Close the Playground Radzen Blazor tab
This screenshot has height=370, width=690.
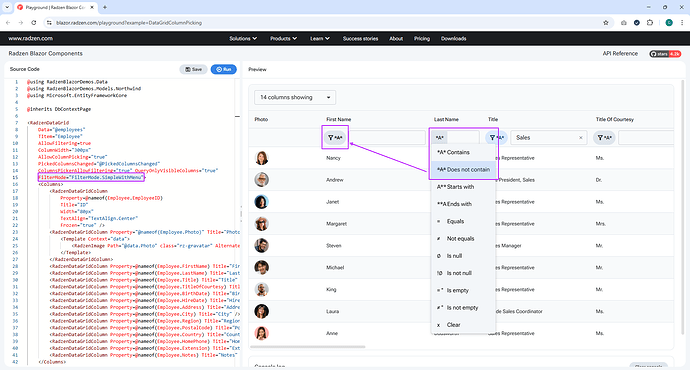92,7
